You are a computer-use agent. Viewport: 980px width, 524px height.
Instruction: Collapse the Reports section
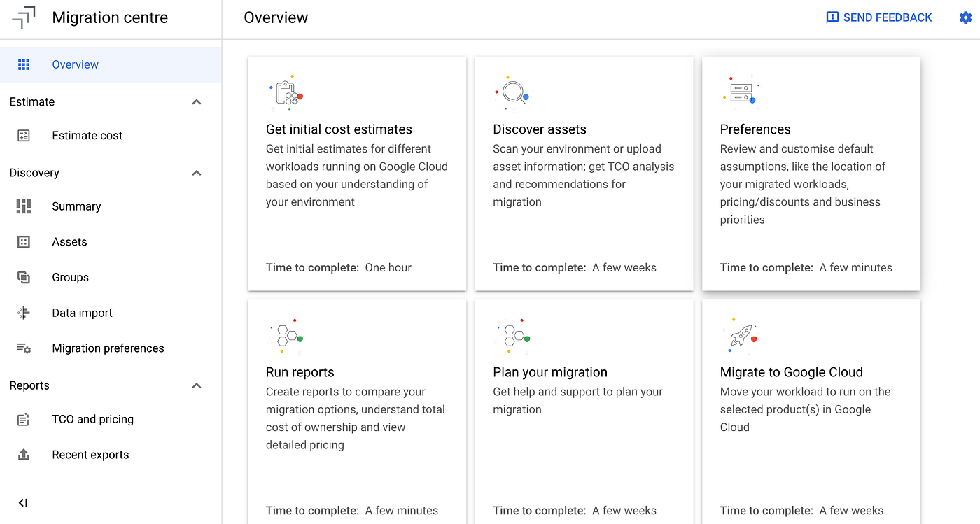coord(197,385)
